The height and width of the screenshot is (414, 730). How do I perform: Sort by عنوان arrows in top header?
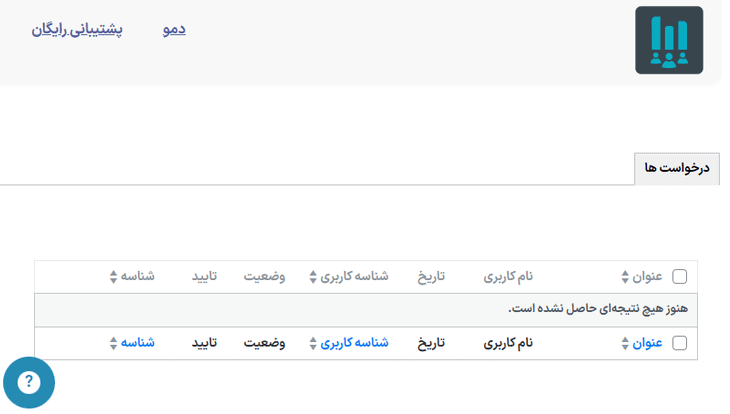[x=625, y=277]
